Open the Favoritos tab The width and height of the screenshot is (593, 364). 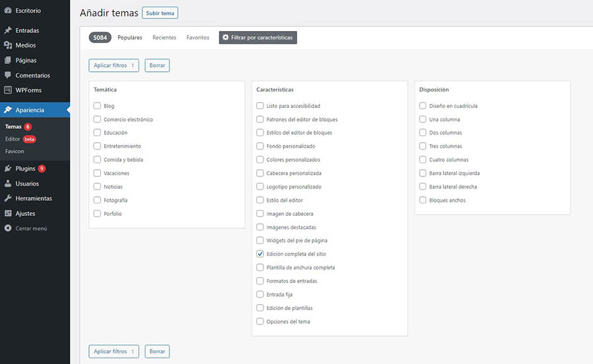click(x=198, y=38)
